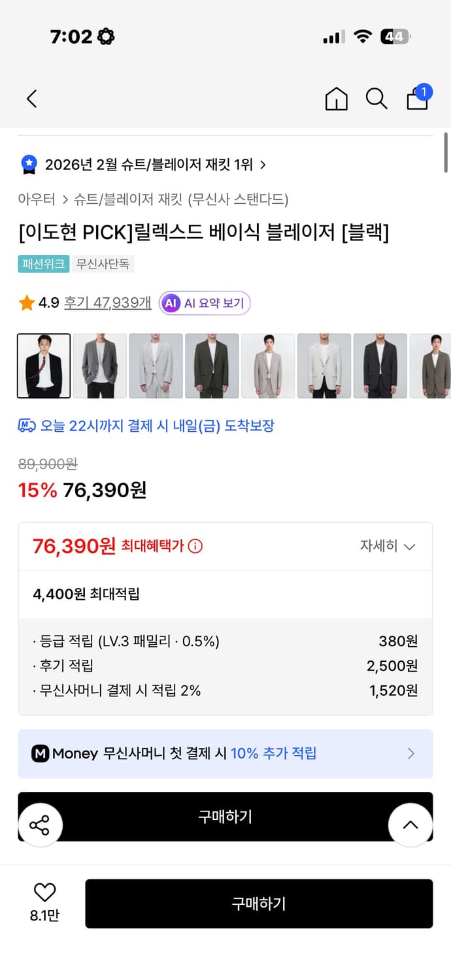451x980 pixels.
Task: Tap the 패션위크 tag
Action: [x=43, y=264]
